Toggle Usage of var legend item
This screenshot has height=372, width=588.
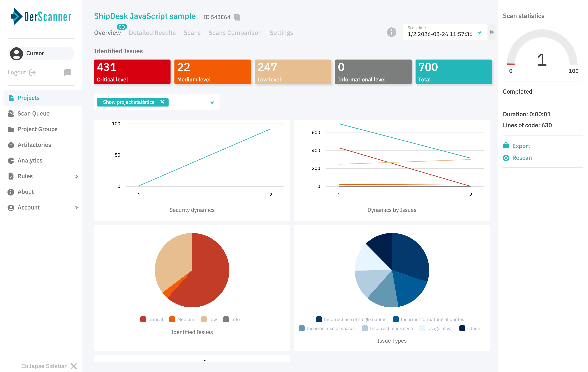[436, 328]
